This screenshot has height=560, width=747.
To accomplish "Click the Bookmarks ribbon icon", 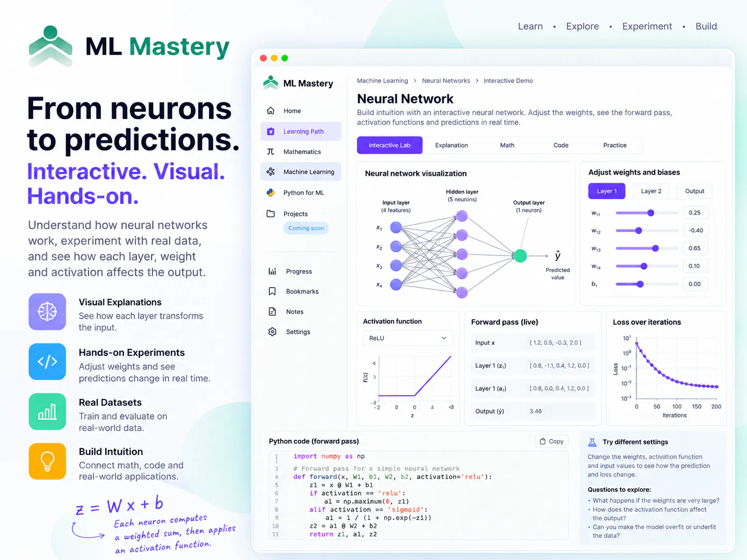I will pyautogui.click(x=272, y=291).
